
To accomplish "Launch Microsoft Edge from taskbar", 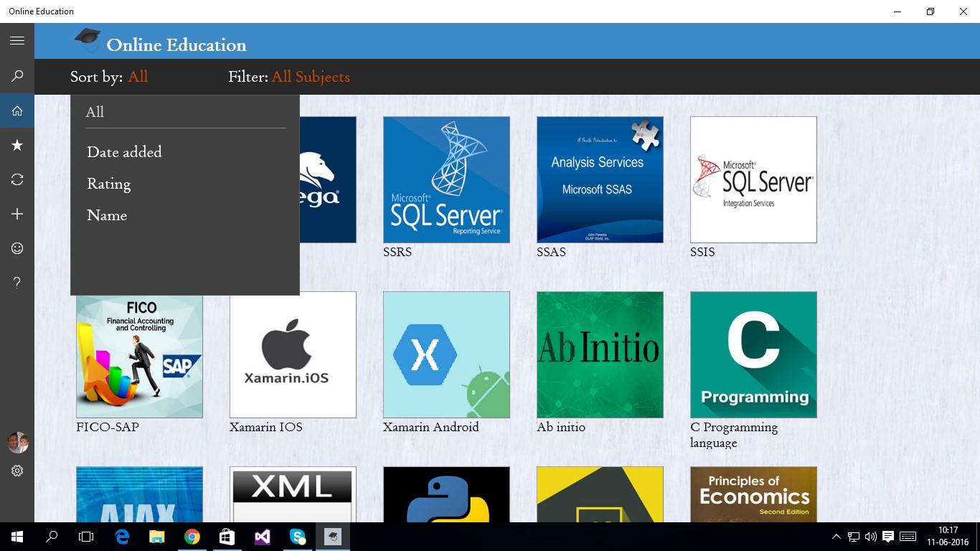I will pyautogui.click(x=122, y=537).
